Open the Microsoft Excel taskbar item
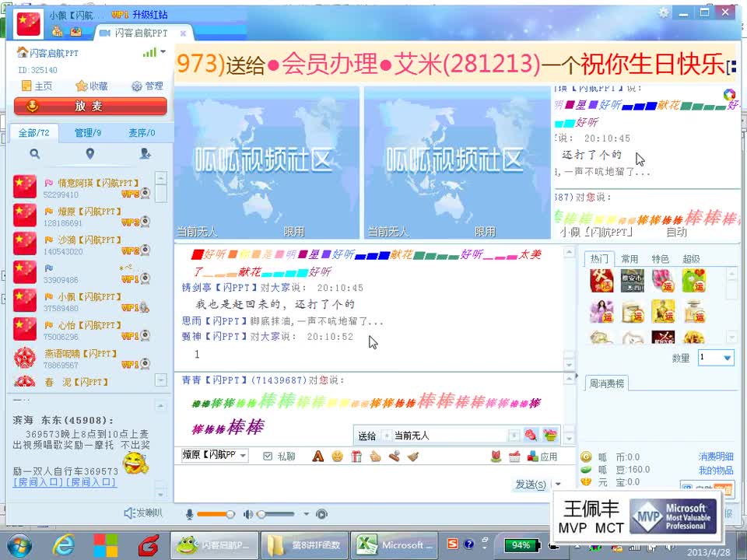Viewport: 747px width, 560px height. pos(396,545)
